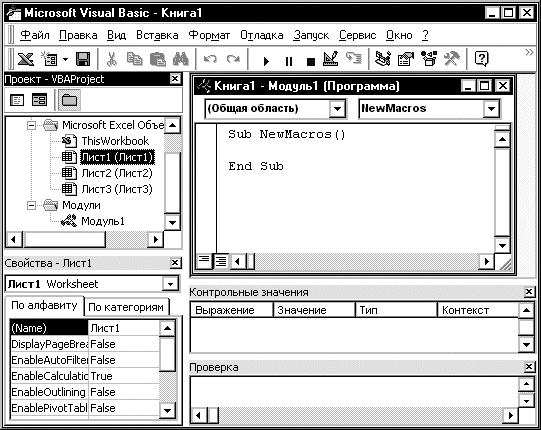Select Лист3 (Лист3) in the project tree

pos(117,189)
